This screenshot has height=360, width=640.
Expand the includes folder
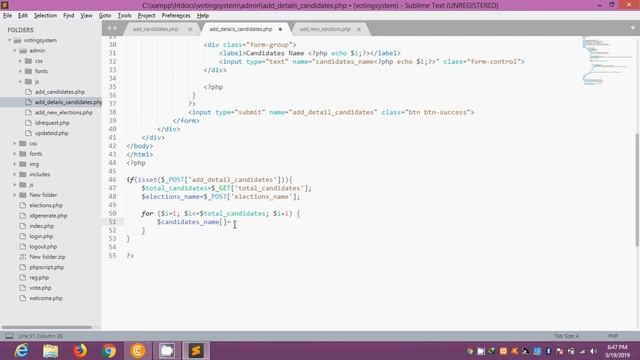point(15,174)
